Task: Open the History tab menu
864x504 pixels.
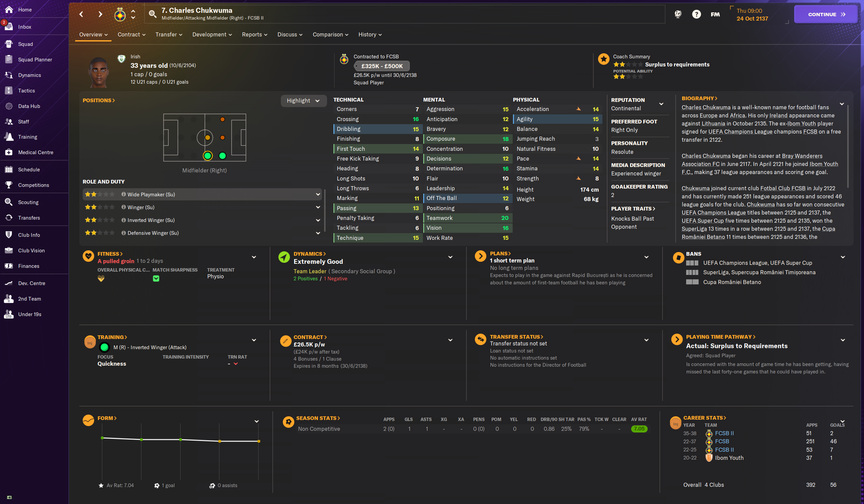Action: pyautogui.click(x=370, y=35)
